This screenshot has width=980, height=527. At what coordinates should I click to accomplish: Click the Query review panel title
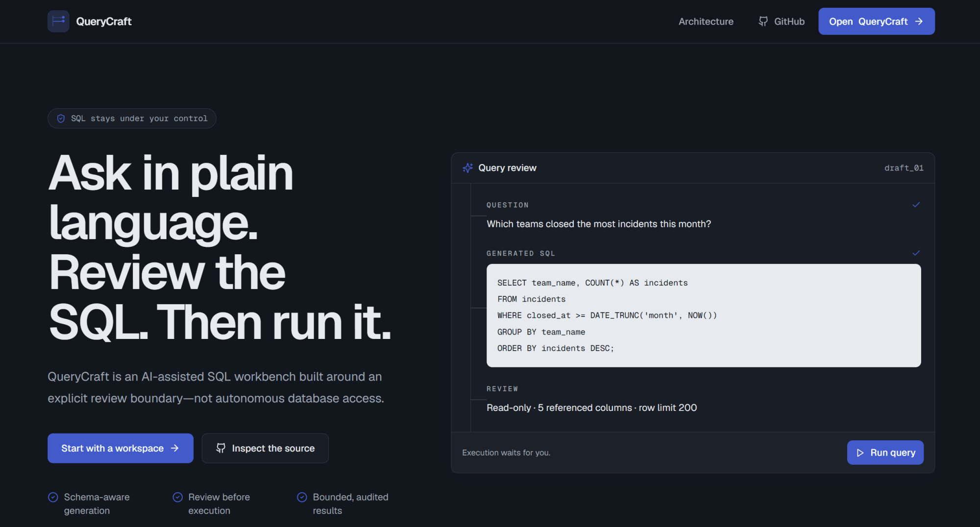[507, 168]
